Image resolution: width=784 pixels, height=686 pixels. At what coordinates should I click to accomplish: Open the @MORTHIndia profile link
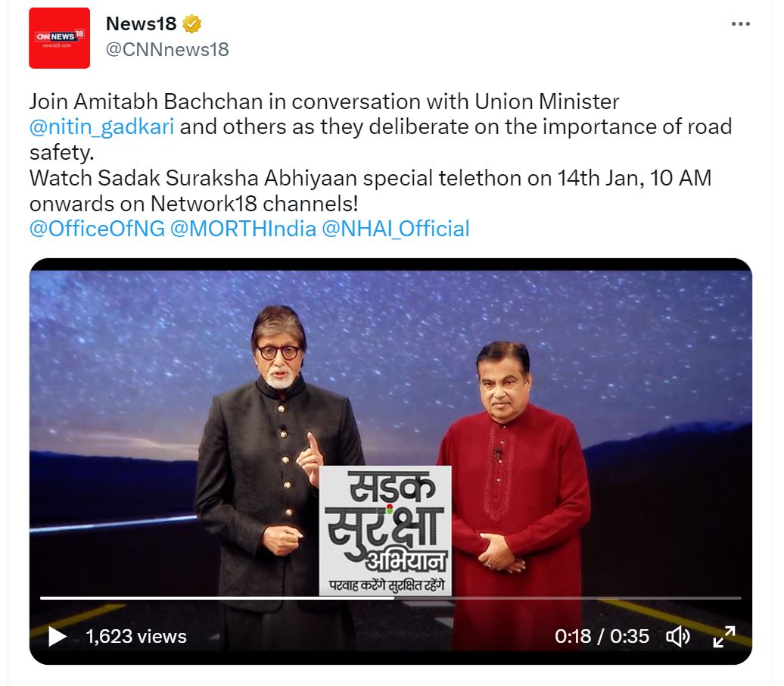click(243, 229)
